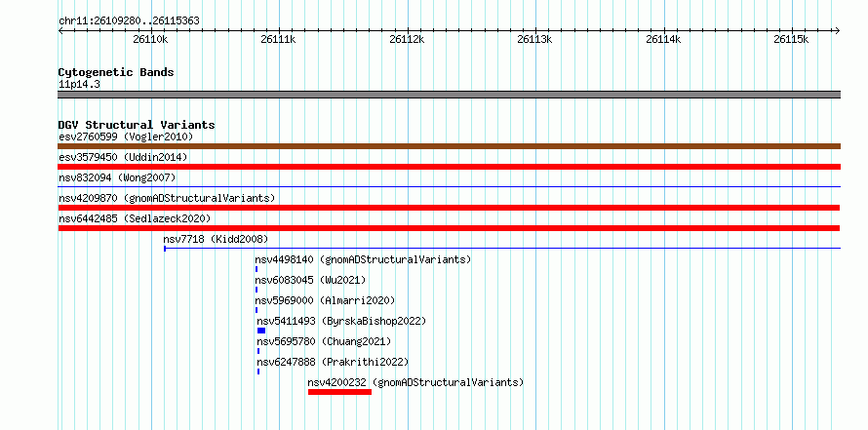Click the 26115k ruler label
868x430 pixels.
click(792, 39)
